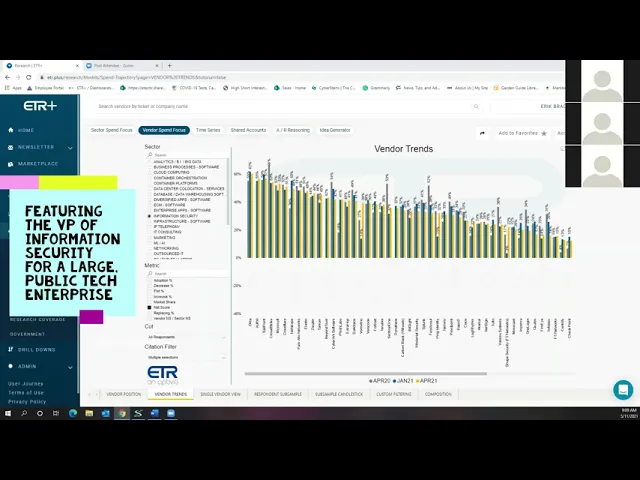
Task: Click the Add to Favorites star icon
Action: [x=544, y=133]
